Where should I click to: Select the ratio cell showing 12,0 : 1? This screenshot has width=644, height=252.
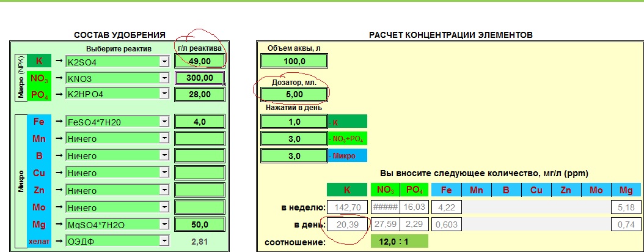click(x=400, y=242)
